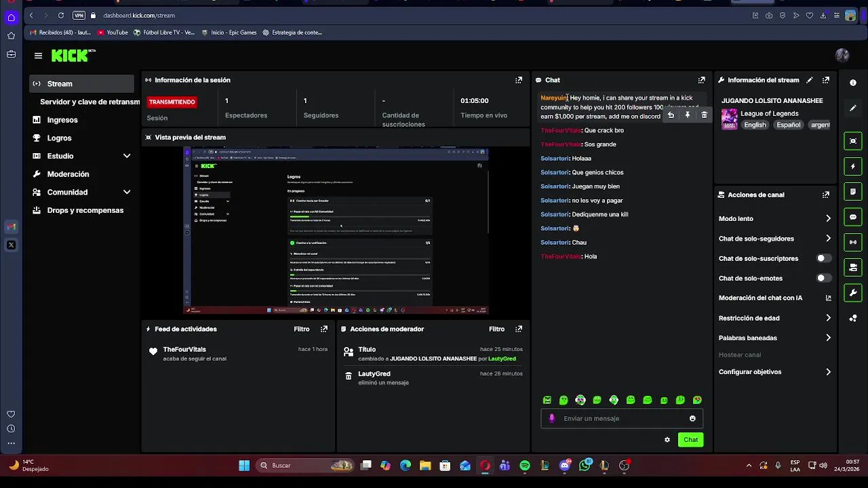Viewport: 868px width, 488px height.
Task: Select Stream in the left sidebar
Action: [x=82, y=83]
